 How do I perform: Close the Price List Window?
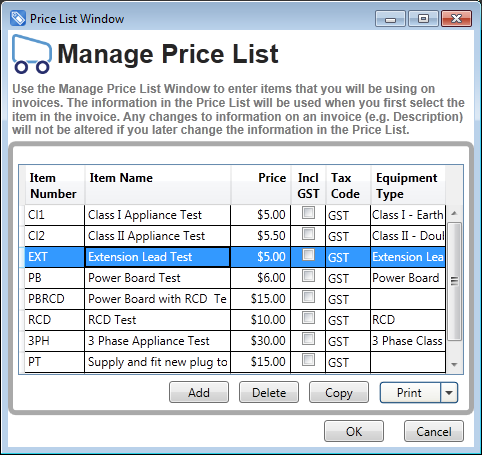pyautogui.click(x=456, y=19)
